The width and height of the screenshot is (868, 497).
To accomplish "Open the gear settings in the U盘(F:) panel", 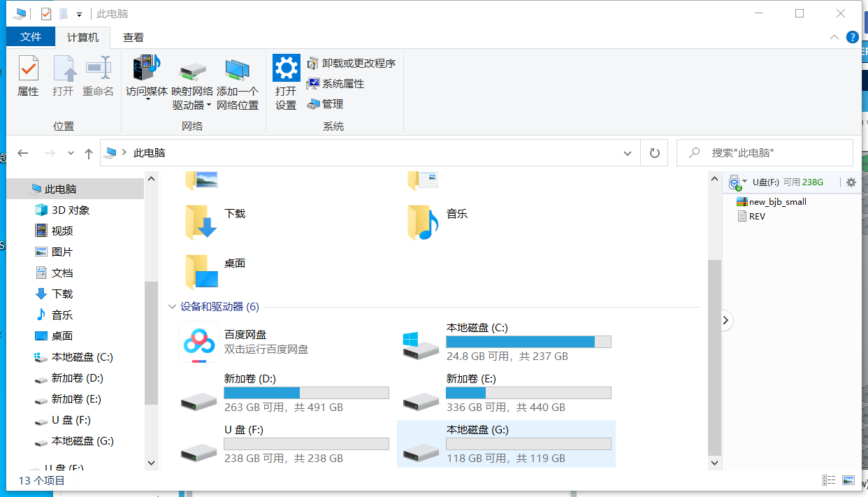I will (851, 182).
